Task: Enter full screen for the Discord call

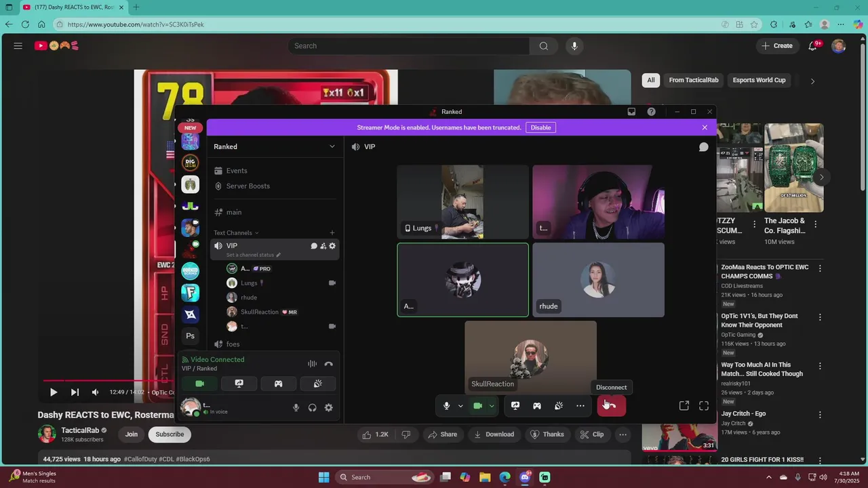Action: 704,406
